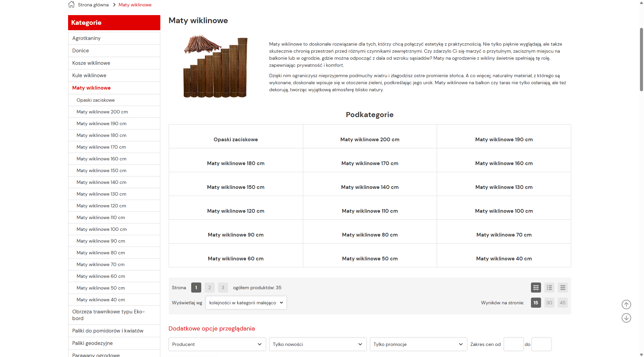The width and height of the screenshot is (644, 357).
Task: Open the Tylko nowości dropdown
Action: click(x=318, y=344)
